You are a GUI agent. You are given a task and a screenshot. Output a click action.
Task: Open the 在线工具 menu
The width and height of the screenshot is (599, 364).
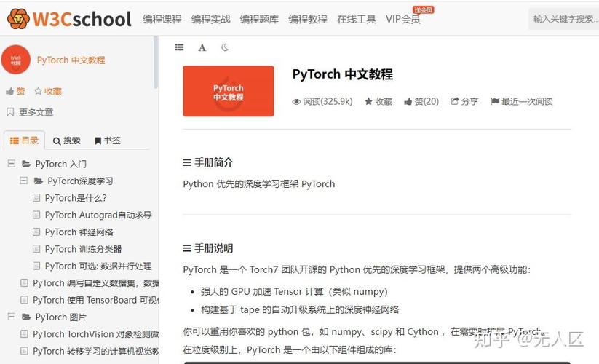point(356,19)
